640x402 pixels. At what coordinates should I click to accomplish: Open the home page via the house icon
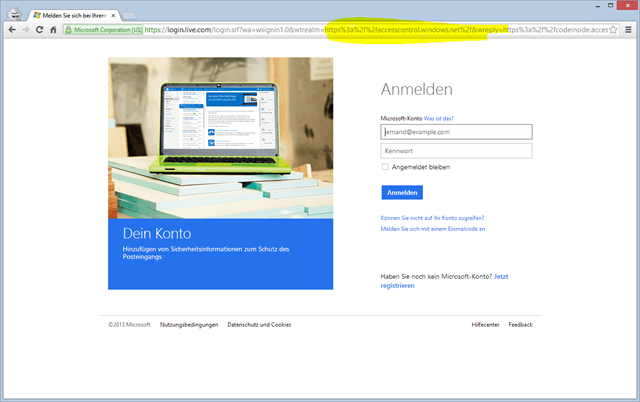[53, 30]
